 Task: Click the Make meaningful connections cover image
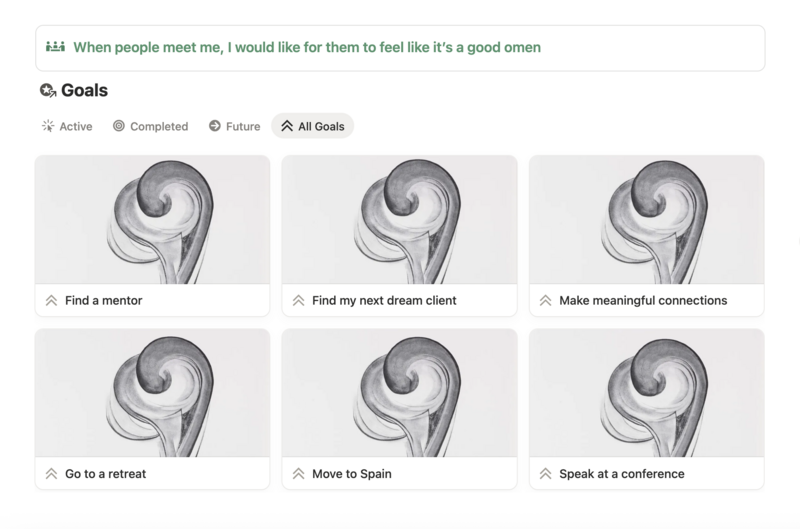pos(646,220)
